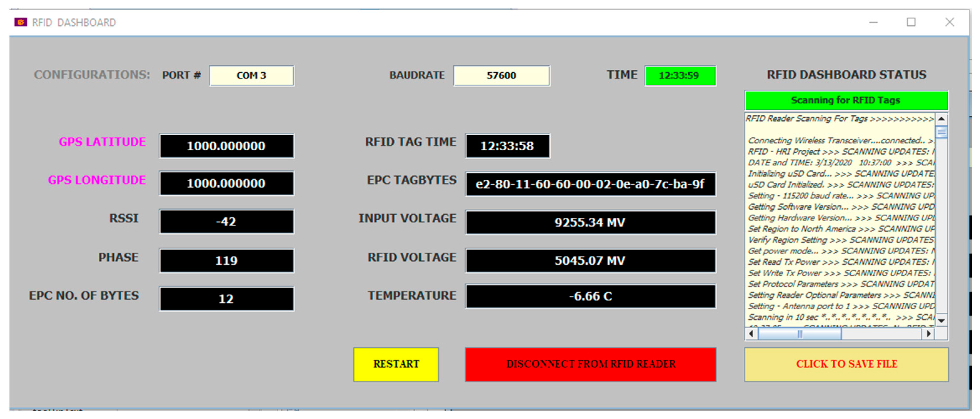Click the green Scanning for RFID Tags banner

[x=846, y=100]
